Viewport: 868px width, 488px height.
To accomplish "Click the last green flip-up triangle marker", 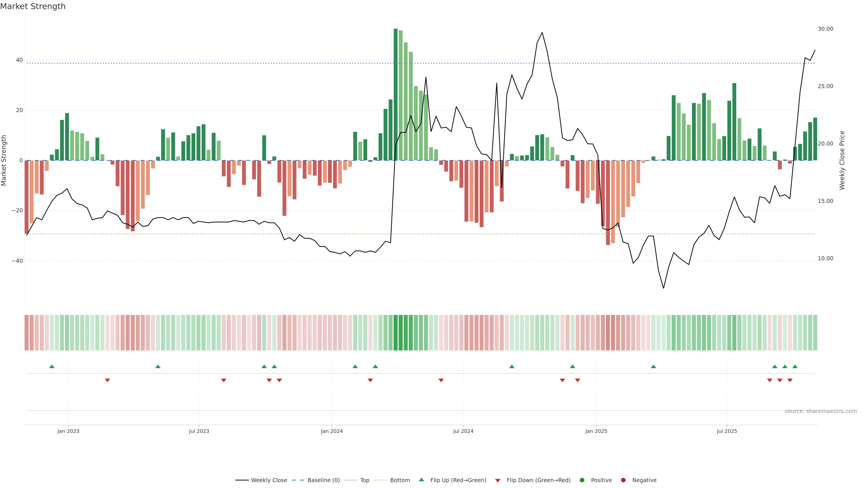I will click(795, 366).
